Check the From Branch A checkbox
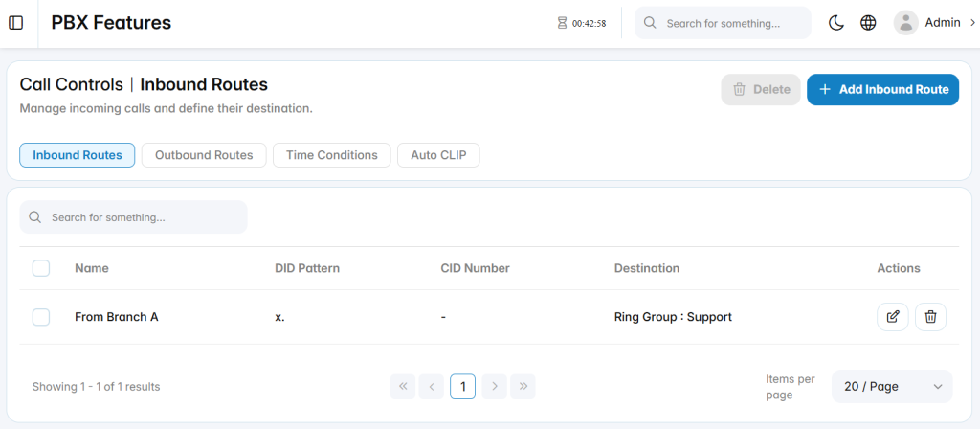Viewport: 980px width, 429px height. click(41, 317)
